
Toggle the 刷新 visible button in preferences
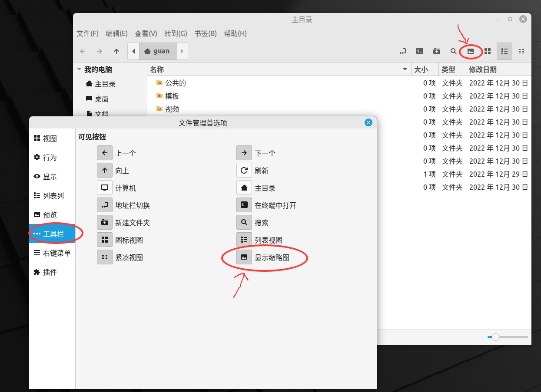point(244,170)
